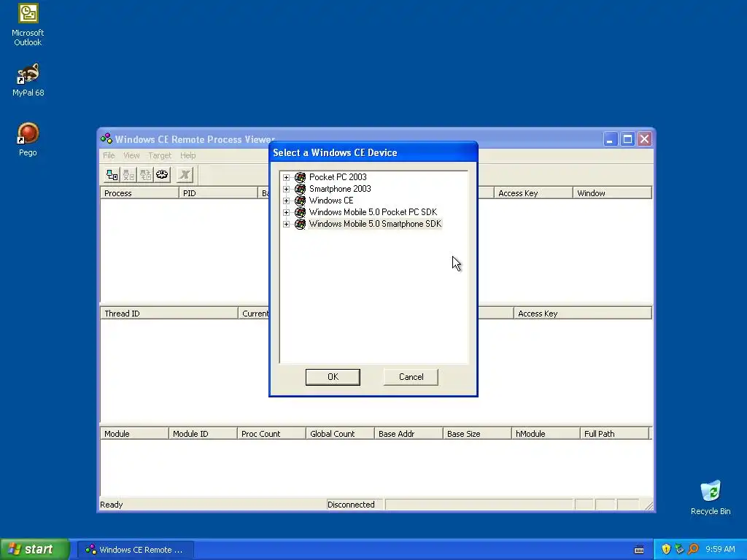Click the Smartphone 2003 device icon
This screenshot has height=560, width=747.
300,189
